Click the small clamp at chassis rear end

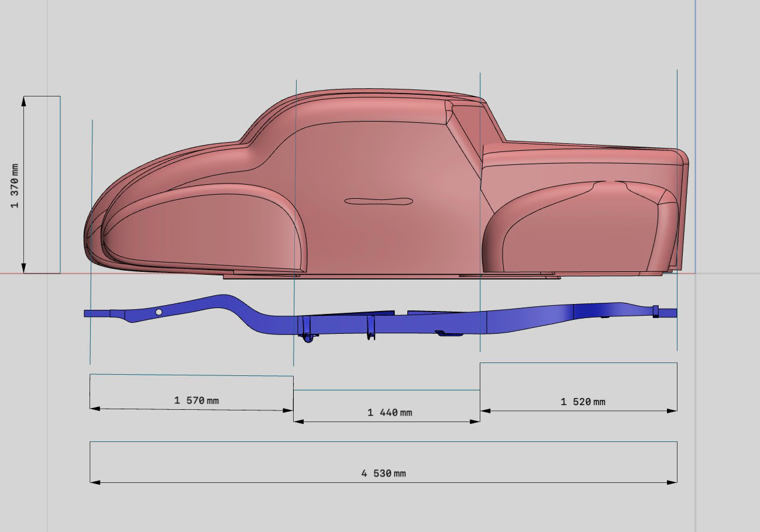click(x=655, y=312)
